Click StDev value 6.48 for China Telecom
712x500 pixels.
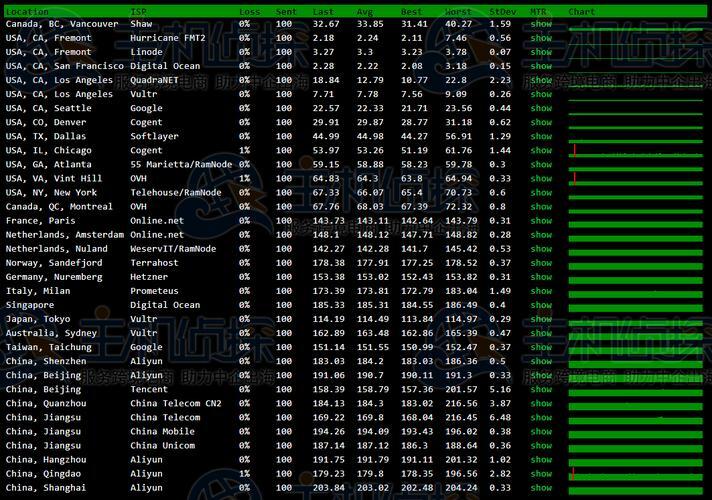pyautogui.click(x=500, y=418)
